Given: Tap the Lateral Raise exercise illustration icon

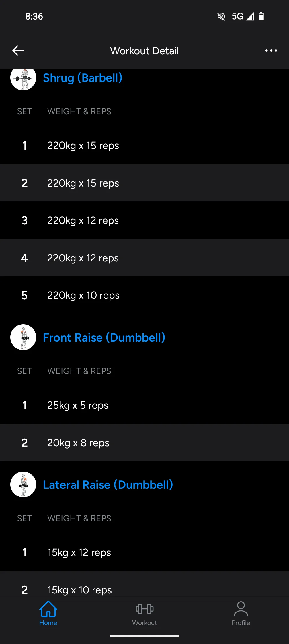Looking at the screenshot, I should [23, 484].
